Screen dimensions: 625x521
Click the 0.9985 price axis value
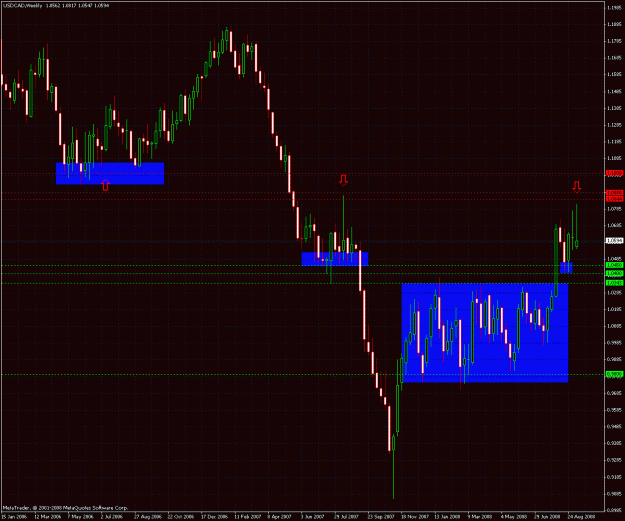coord(614,342)
